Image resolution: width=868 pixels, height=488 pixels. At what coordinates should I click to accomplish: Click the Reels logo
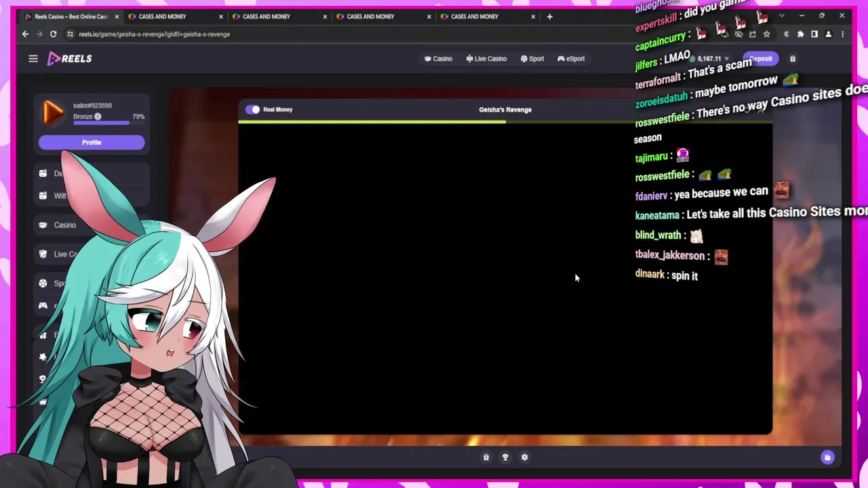click(x=69, y=59)
